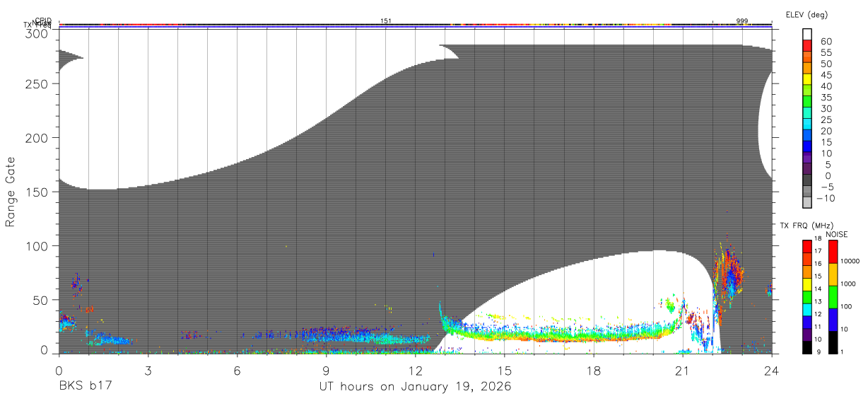Click the 'BKS b17' radar beam label

point(85,386)
